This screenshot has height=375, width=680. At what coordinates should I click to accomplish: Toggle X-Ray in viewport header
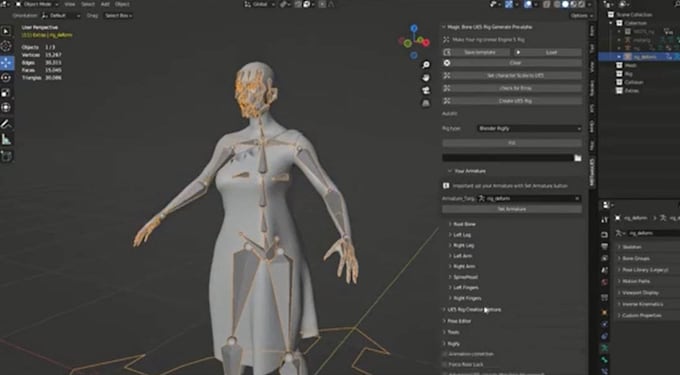pyautogui.click(x=546, y=4)
